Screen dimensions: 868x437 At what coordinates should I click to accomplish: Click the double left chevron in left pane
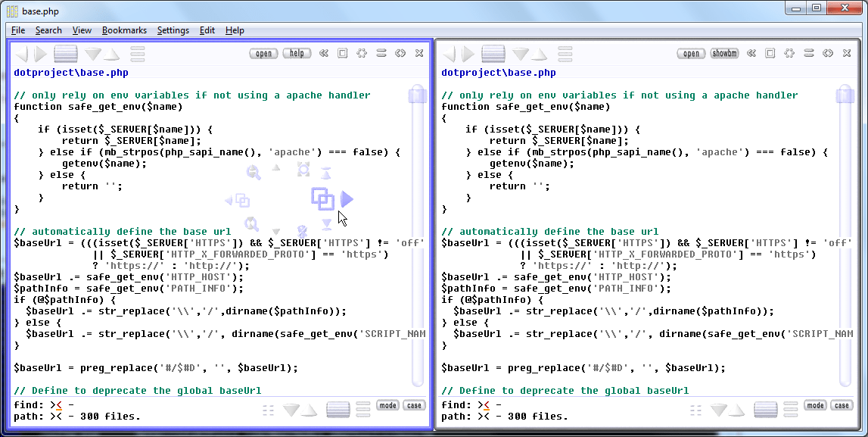324,53
